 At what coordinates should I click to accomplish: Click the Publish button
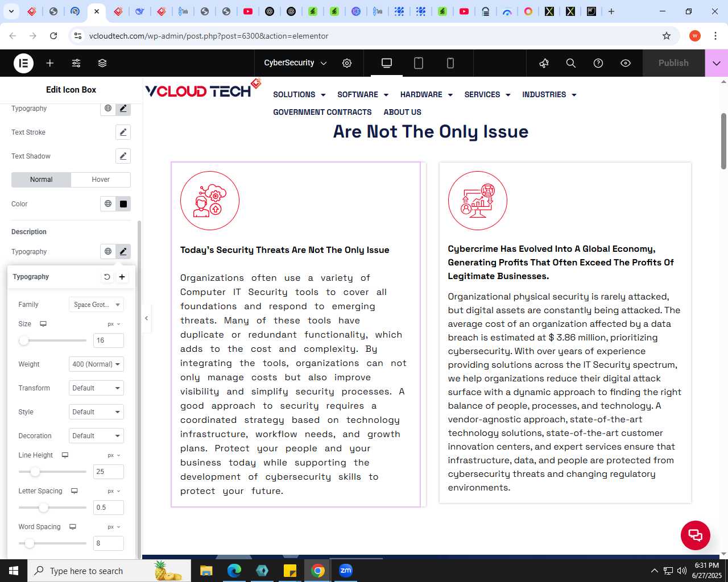[673, 63]
